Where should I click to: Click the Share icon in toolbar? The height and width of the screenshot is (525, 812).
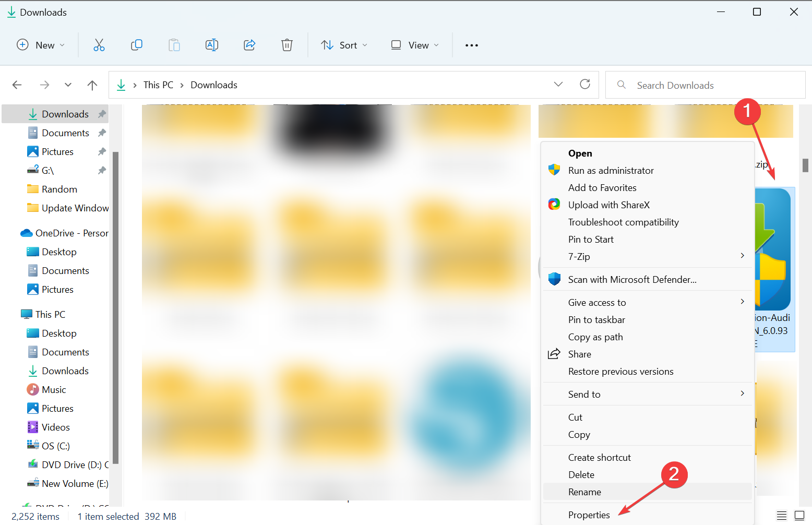pyautogui.click(x=249, y=45)
